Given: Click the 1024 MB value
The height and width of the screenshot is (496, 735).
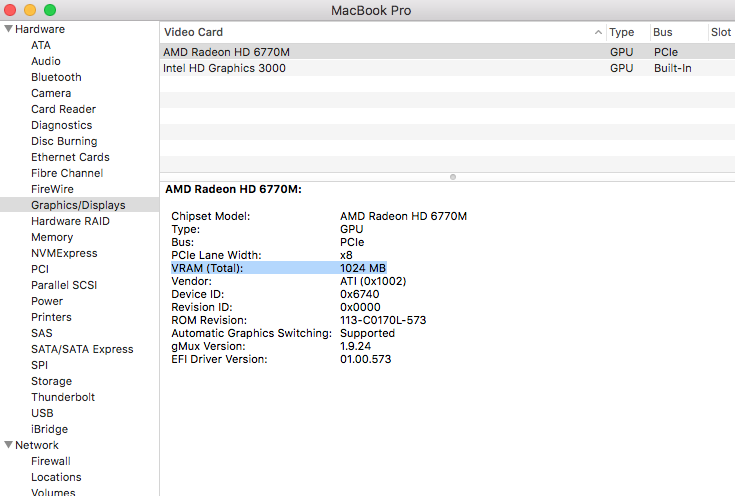Looking at the screenshot, I should tap(363, 268).
